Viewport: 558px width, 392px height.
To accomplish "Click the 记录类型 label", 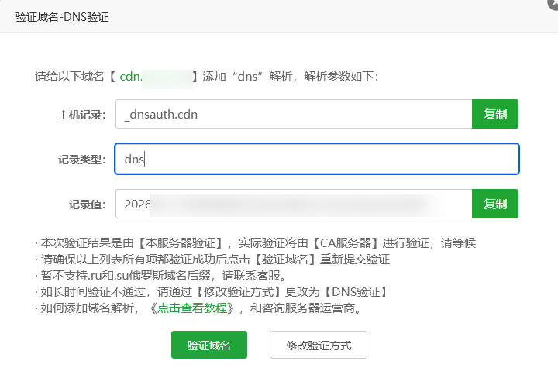I will tap(81, 160).
